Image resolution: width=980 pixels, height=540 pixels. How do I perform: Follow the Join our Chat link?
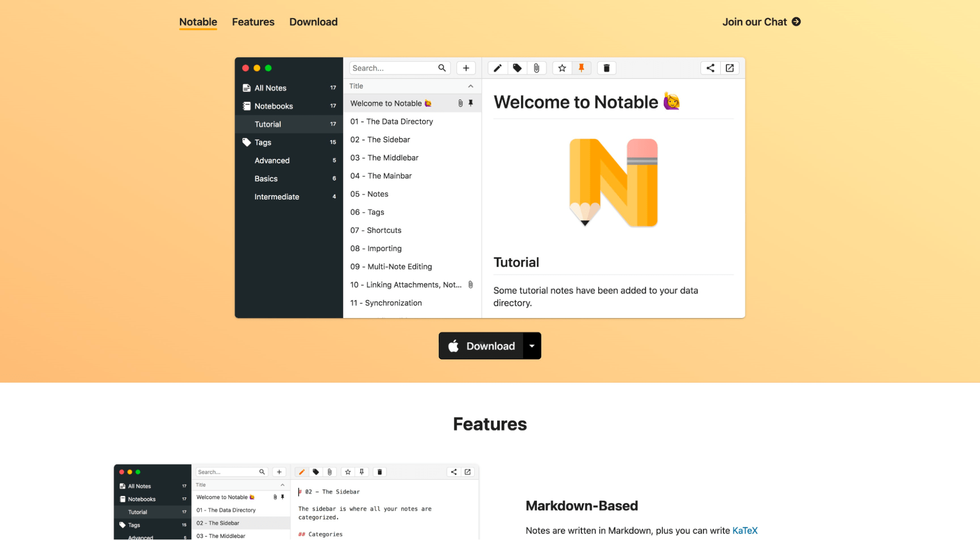[761, 22]
